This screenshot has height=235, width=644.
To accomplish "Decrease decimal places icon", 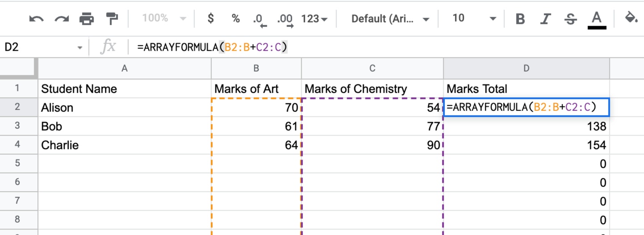I will (x=259, y=20).
